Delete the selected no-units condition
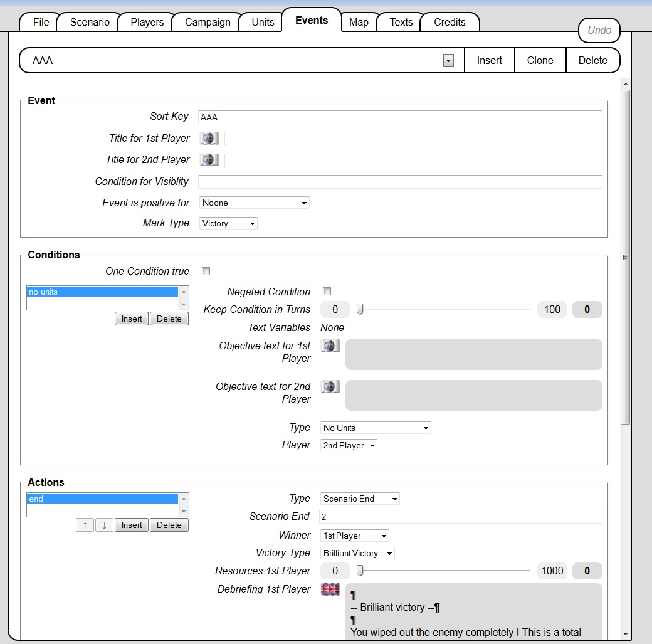 point(169,319)
